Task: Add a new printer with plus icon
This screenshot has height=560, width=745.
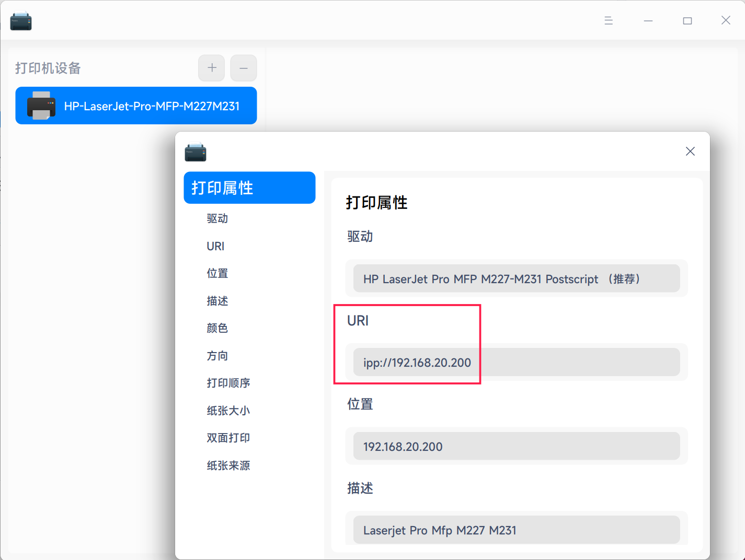Action: [x=211, y=68]
